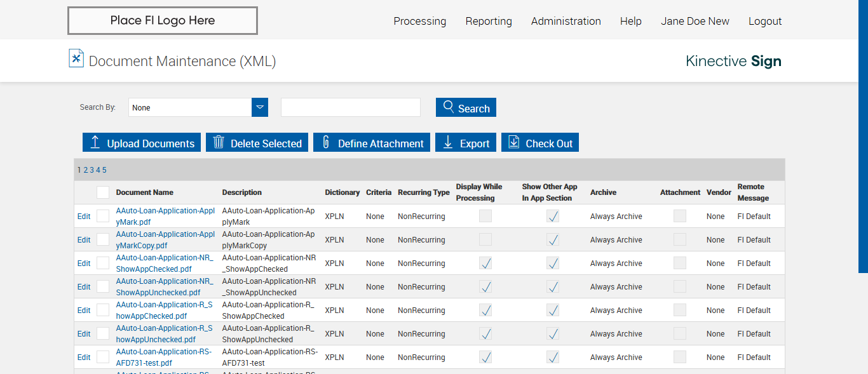Expand the Reporting menu
This screenshot has width=868, height=374.
coord(488,21)
